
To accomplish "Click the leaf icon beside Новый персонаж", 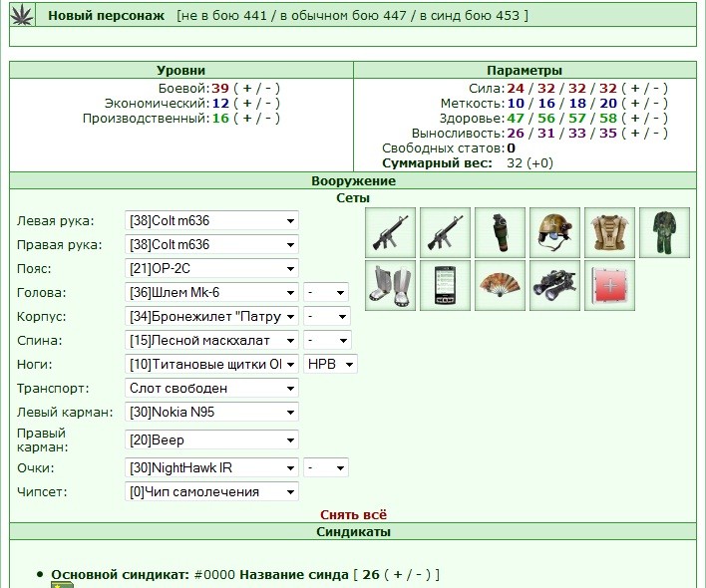I will [x=22, y=16].
